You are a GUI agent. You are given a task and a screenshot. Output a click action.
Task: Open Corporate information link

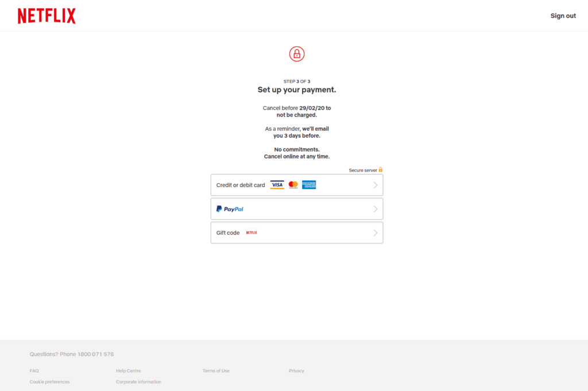tap(138, 382)
